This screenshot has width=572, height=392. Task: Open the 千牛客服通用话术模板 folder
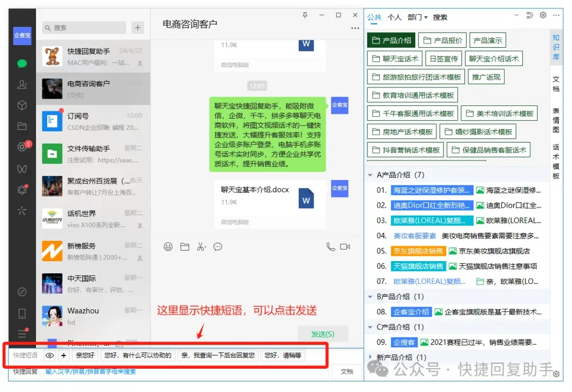(x=413, y=113)
